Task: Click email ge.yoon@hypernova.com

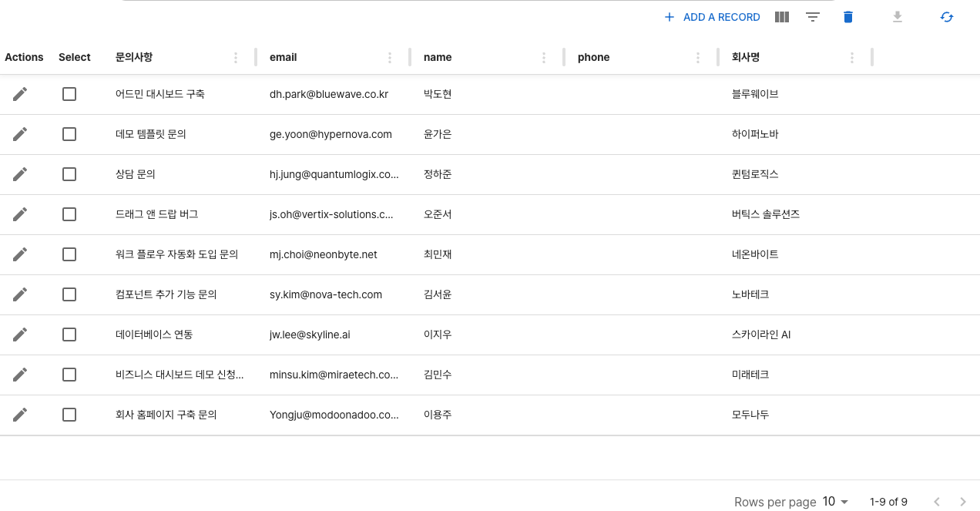Action: click(331, 134)
